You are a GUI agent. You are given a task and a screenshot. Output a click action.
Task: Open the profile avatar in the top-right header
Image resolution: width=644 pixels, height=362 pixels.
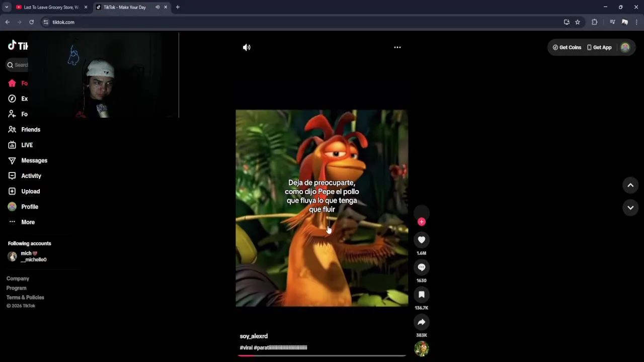tap(625, 47)
